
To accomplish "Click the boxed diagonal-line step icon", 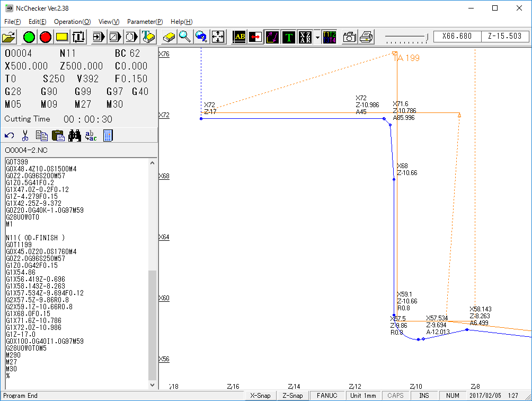I will point(115,37).
